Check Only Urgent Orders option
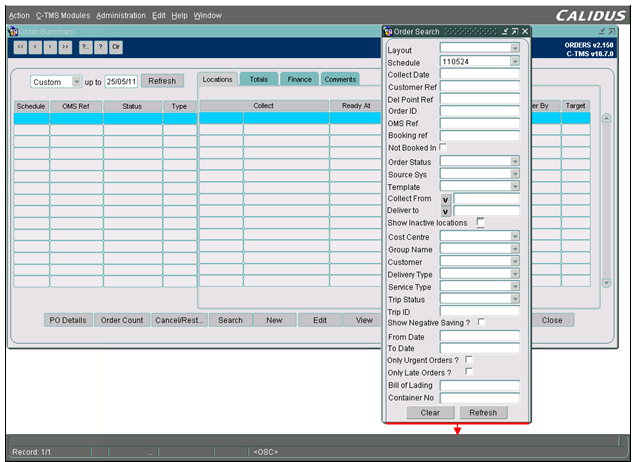The image size is (632, 462). 469,359
